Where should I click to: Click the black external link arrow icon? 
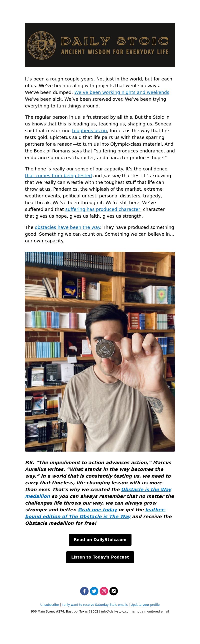[x=113, y=591]
